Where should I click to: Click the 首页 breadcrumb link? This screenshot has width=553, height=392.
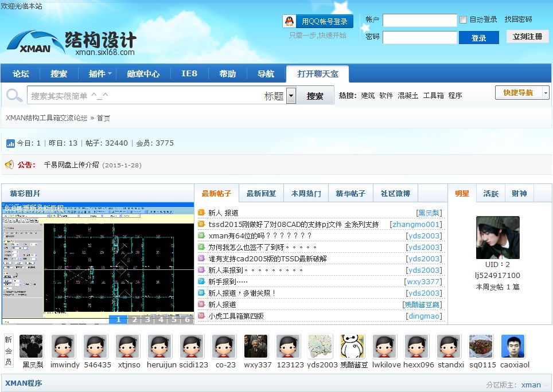(103, 118)
